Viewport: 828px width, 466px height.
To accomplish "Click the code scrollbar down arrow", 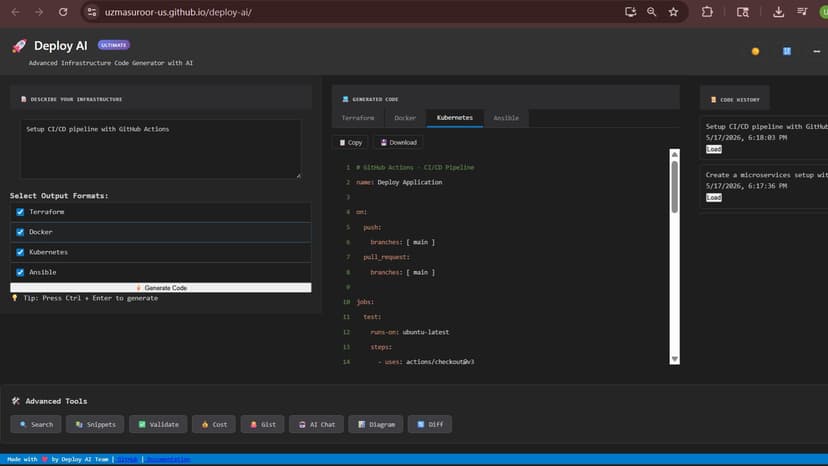I will [x=674, y=359].
